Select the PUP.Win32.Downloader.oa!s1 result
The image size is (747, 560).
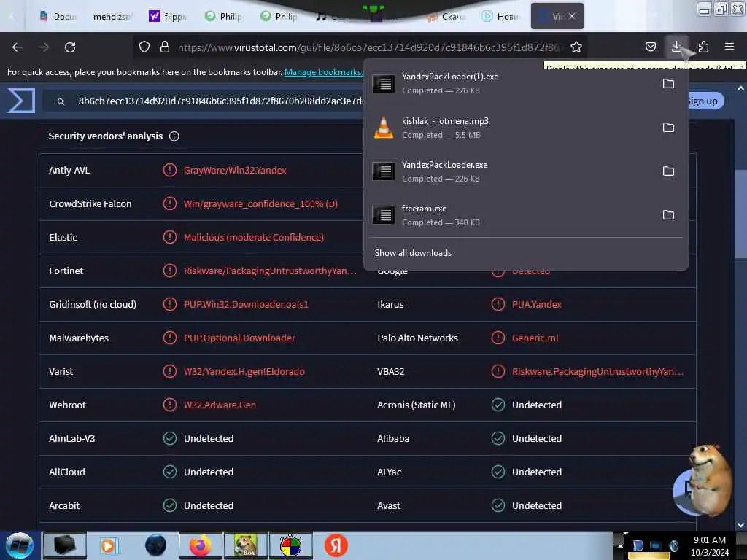(246, 304)
